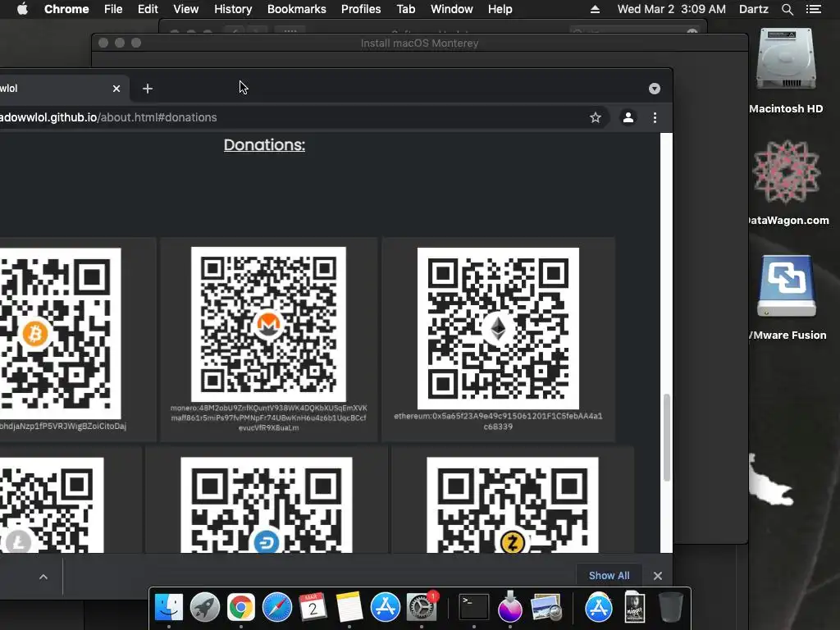This screenshot has width=840, height=630.
Task: Open a new Chrome tab with plus
Action: (148, 89)
